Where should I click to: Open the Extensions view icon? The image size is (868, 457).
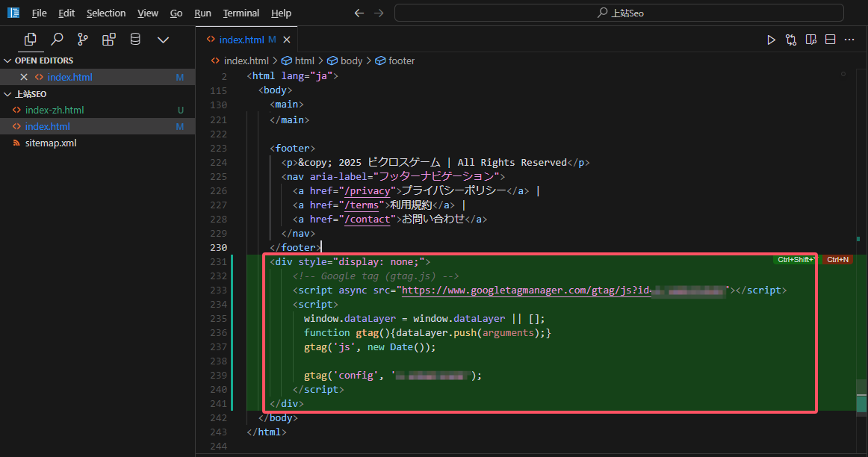pyautogui.click(x=109, y=40)
